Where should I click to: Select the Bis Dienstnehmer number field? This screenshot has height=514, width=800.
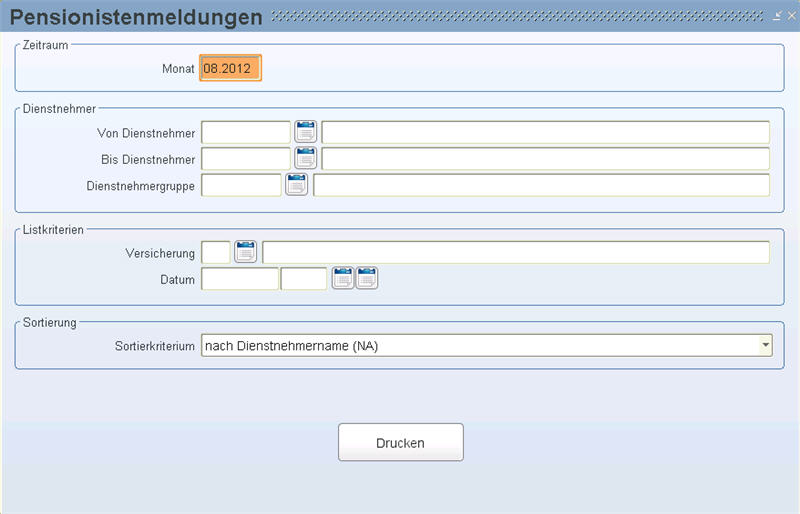click(x=245, y=158)
